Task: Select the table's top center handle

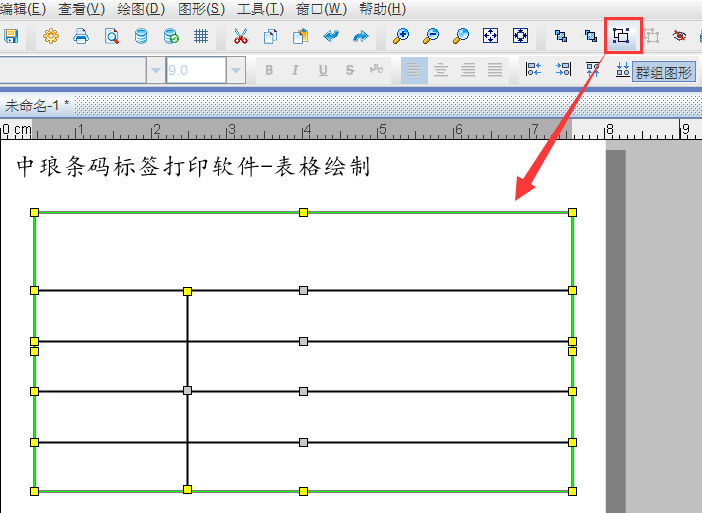Action: pos(303,212)
